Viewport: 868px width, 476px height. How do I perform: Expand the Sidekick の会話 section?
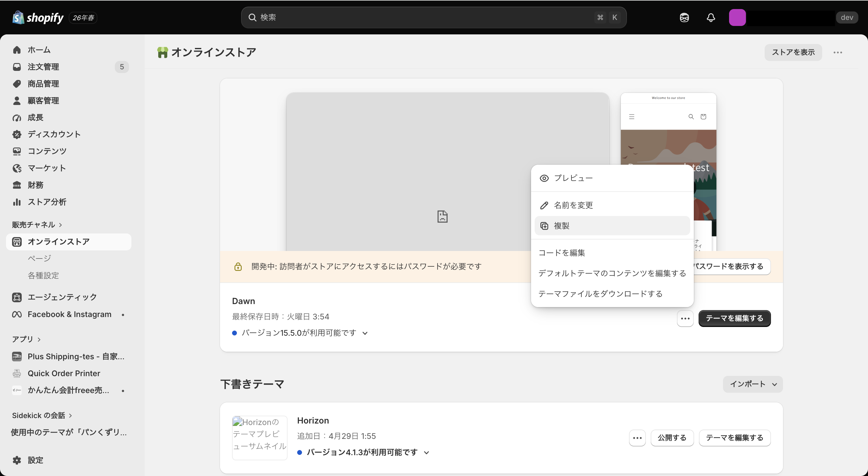coord(42,416)
